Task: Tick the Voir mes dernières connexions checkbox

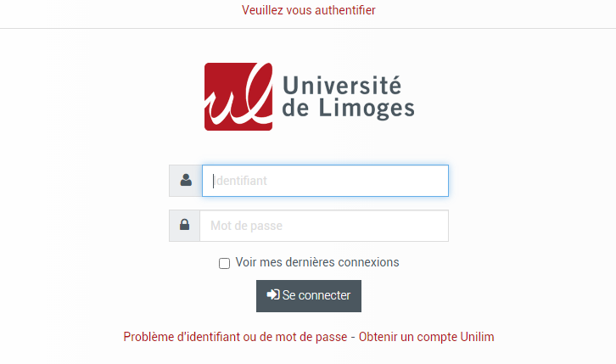Action: 224,264
